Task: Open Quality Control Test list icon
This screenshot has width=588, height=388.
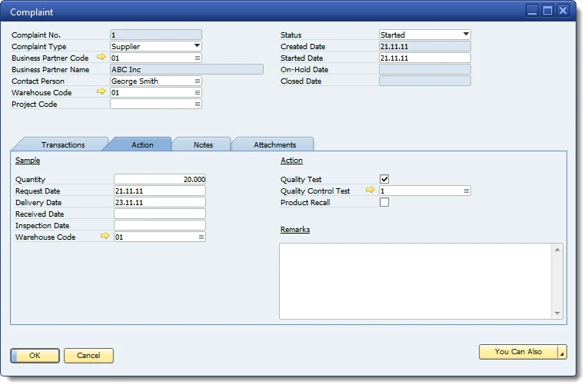Action: (x=466, y=191)
